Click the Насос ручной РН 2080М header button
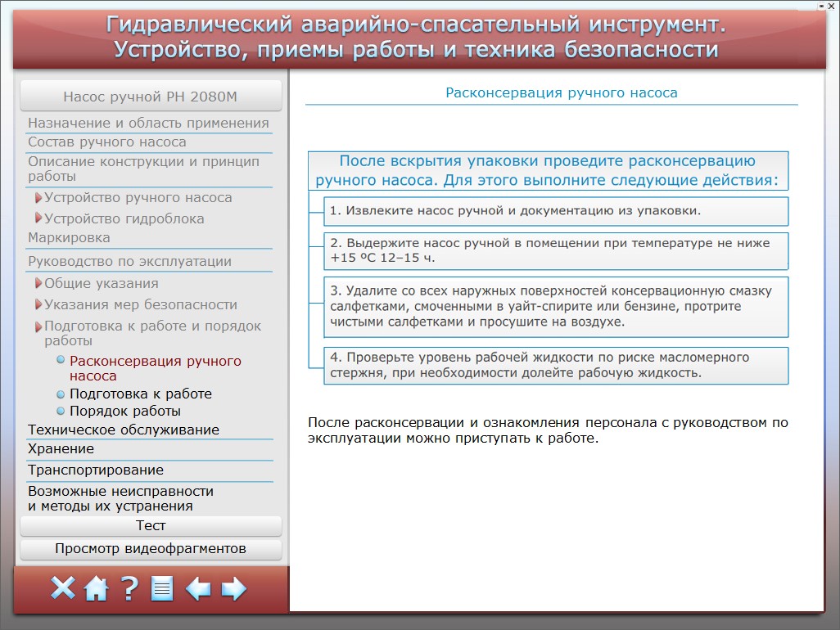 151,97
